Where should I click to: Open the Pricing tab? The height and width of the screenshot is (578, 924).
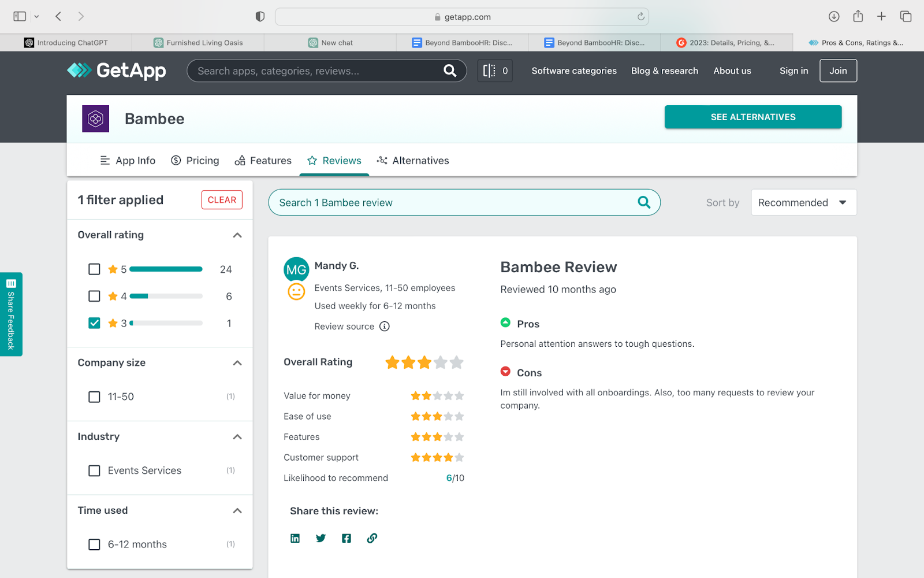point(195,161)
